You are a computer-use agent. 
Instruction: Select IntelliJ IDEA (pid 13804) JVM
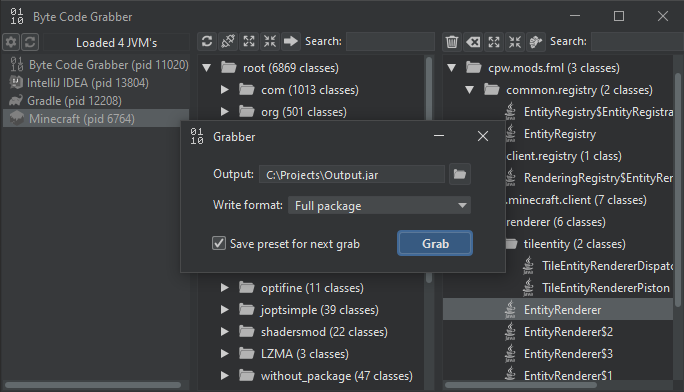(x=96, y=83)
